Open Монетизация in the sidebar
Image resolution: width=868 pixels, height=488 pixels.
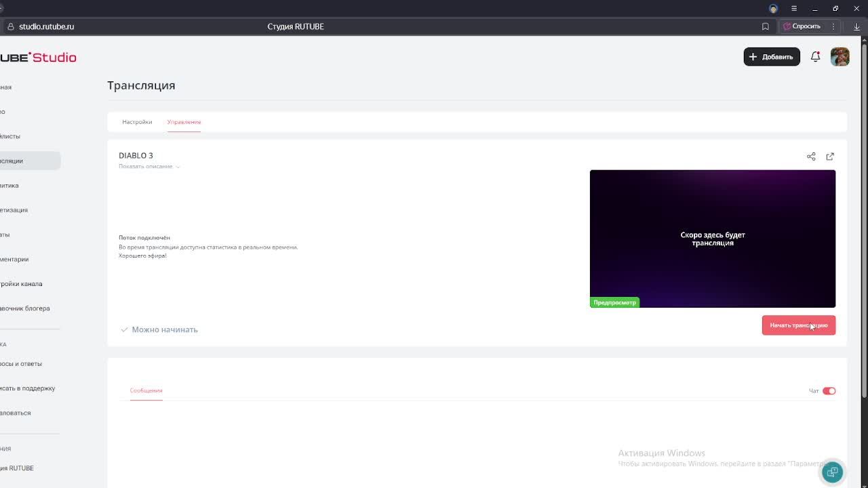(x=14, y=210)
